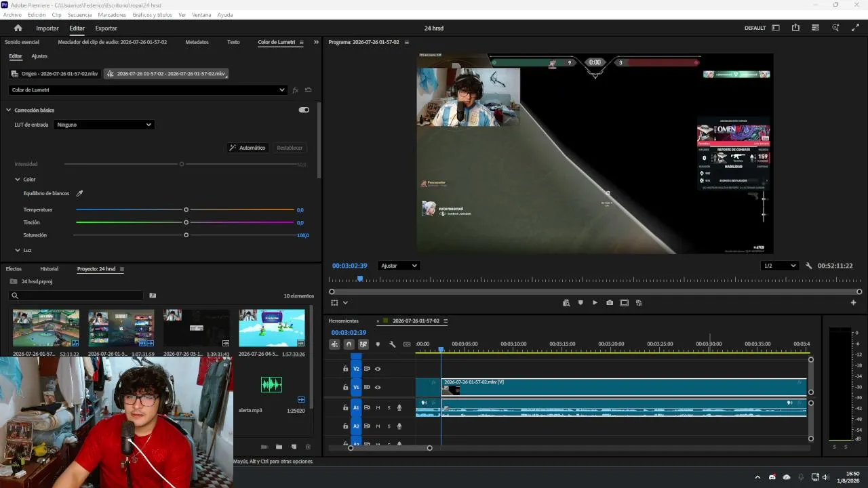
Task: Open the Ajustes sub-tab in Lumetri
Action: 39,56
